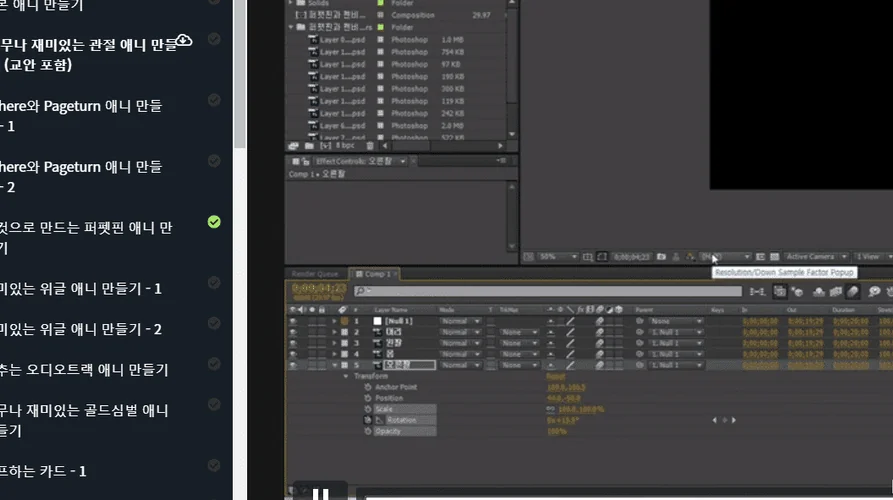Viewport: 893px width, 500px height.
Task: Switch to the Render Queue tab
Action: pos(314,274)
